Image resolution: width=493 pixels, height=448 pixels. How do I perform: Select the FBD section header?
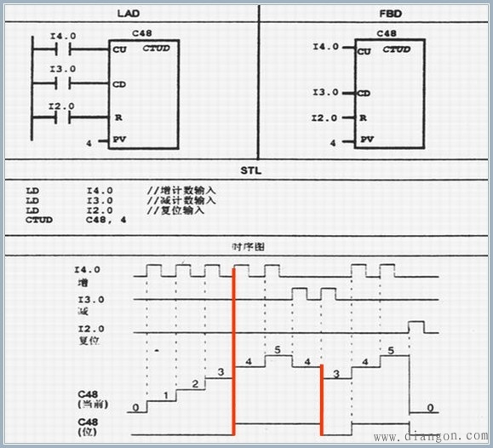[x=391, y=14]
